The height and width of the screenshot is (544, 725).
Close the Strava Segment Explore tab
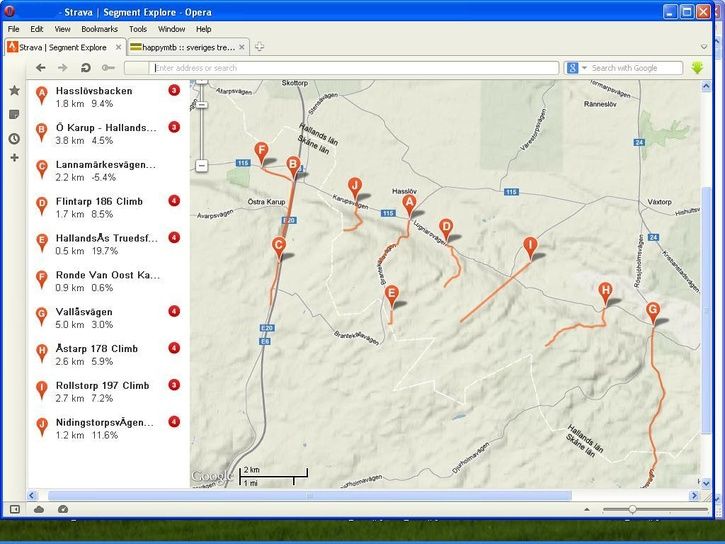click(118, 47)
